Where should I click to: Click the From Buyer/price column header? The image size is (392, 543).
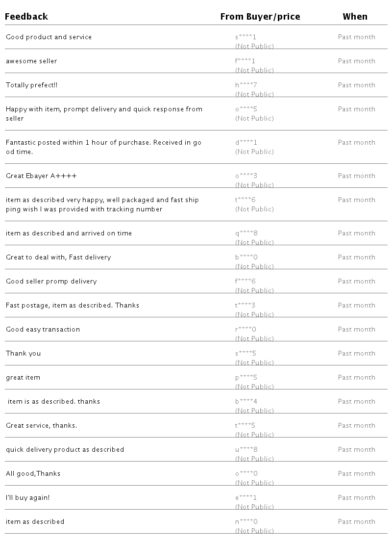(260, 17)
